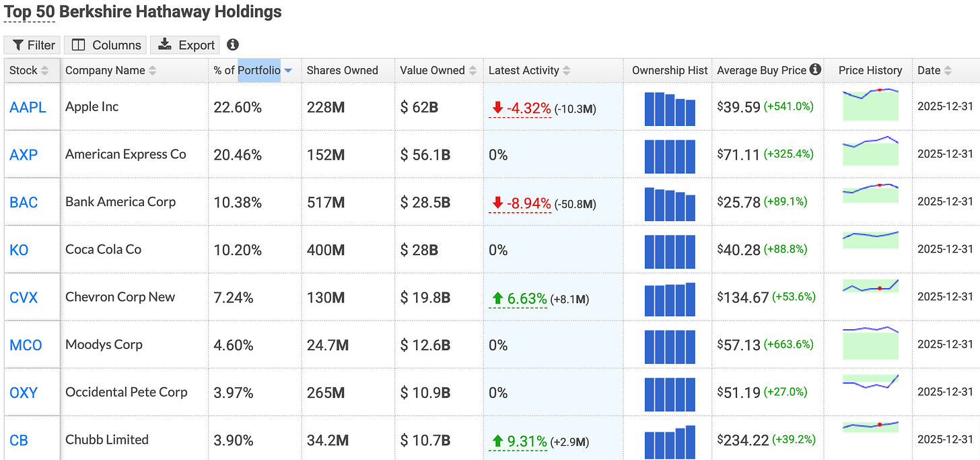Select the $71.11 average buy price
Screen dimensions: 980x460
(x=739, y=155)
